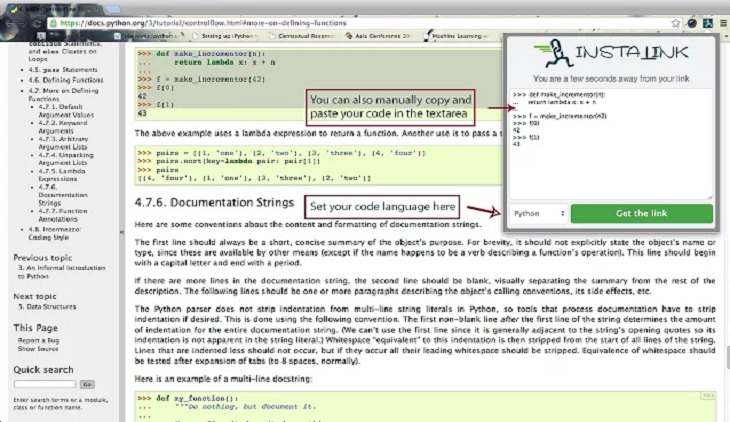This screenshot has height=422, width=730.
Task: Bookmark this page with the star icon
Action: click(x=676, y=23)
